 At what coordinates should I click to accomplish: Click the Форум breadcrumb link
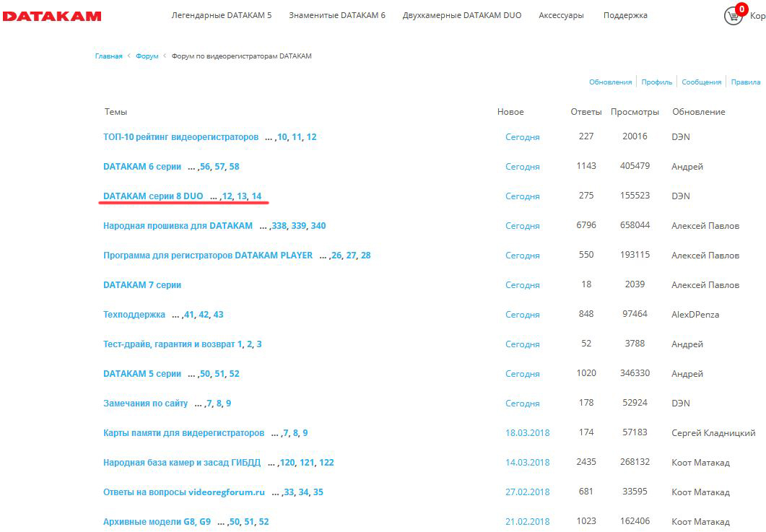pyautogui.click(x=147, y=56)
